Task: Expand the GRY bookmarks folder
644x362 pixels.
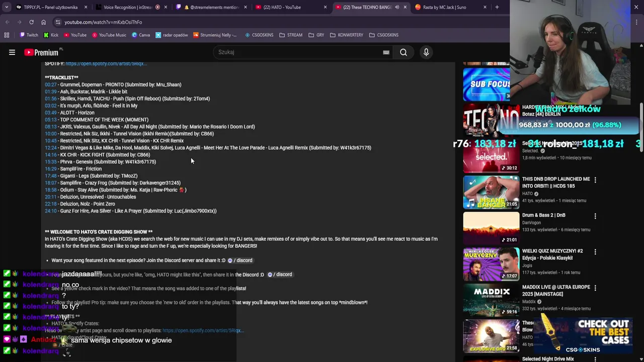Action: coord(316,35)
